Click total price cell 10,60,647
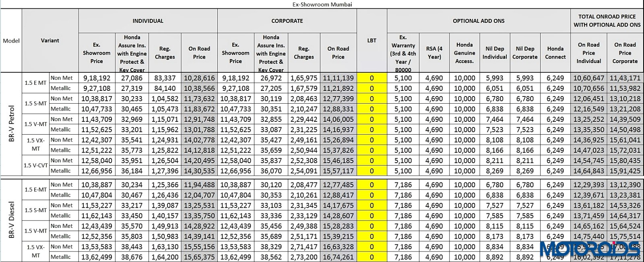Image resolution: width=644 pixels, height=262 pixels. coord(588,78)
